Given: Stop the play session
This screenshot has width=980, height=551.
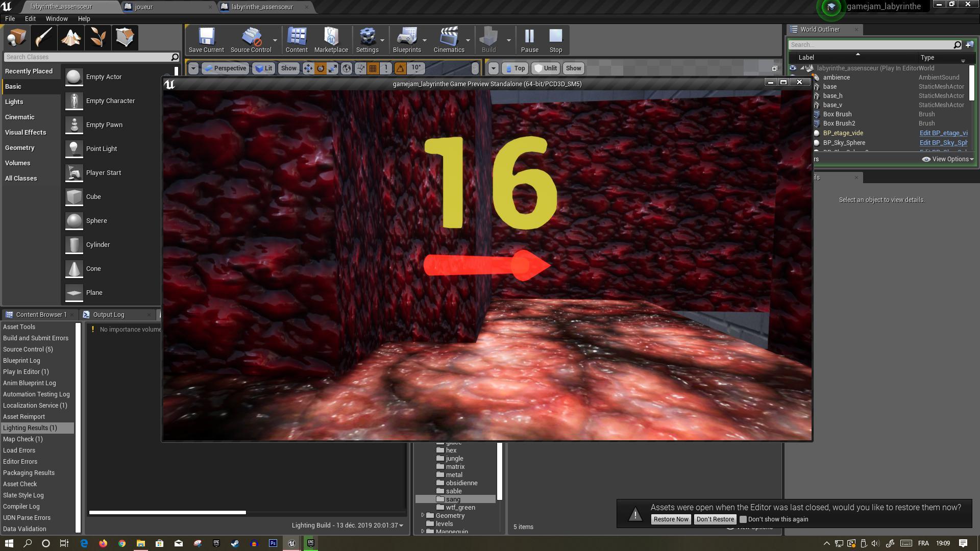Looking at the screenshot, I should (555, 40).
